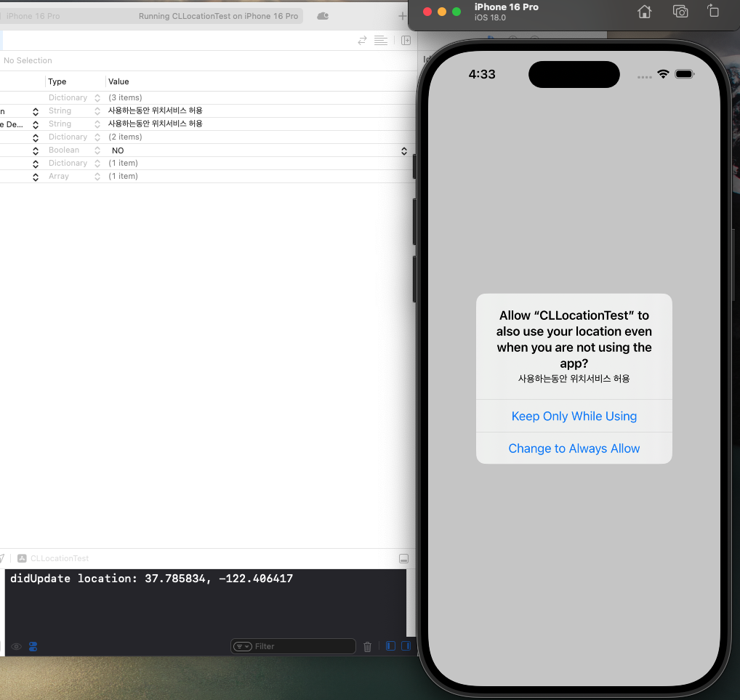Screen dimensions: 740x700
Task: Click the Simulator Wi-Fi status icon
Action: click(x=663, y=74)
